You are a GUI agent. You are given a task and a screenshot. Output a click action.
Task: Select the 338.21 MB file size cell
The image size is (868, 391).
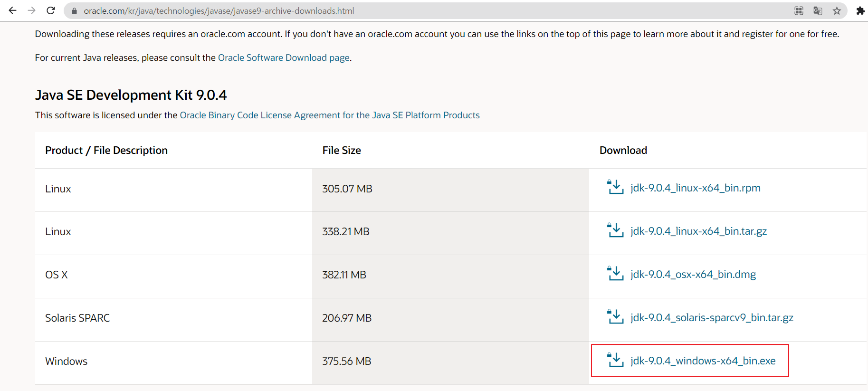tap(450, 233)
